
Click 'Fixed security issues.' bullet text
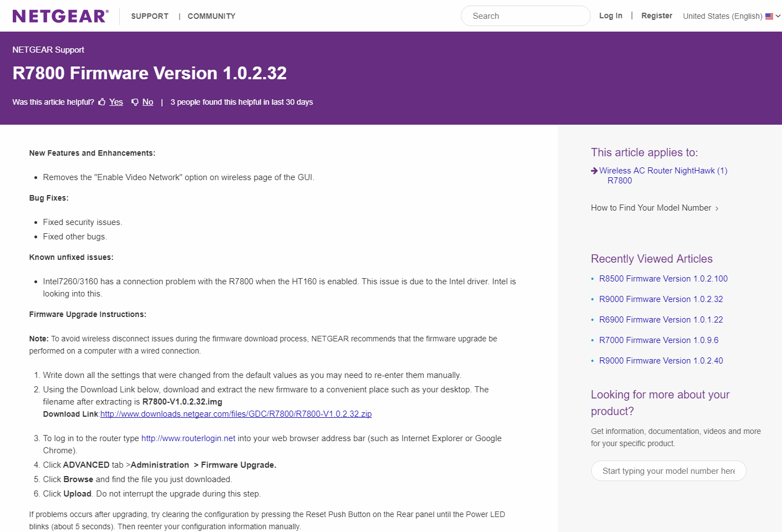coord(83,222)
